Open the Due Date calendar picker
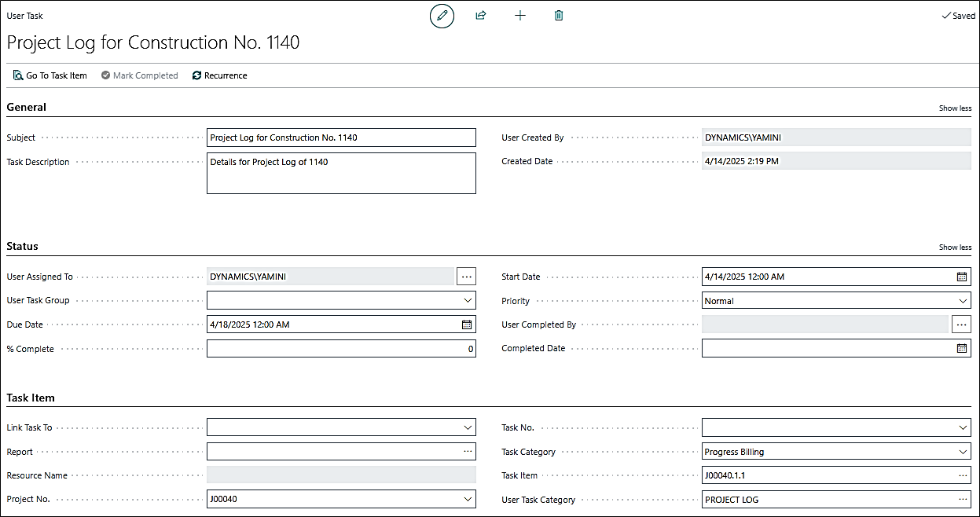 pos(467,324)
